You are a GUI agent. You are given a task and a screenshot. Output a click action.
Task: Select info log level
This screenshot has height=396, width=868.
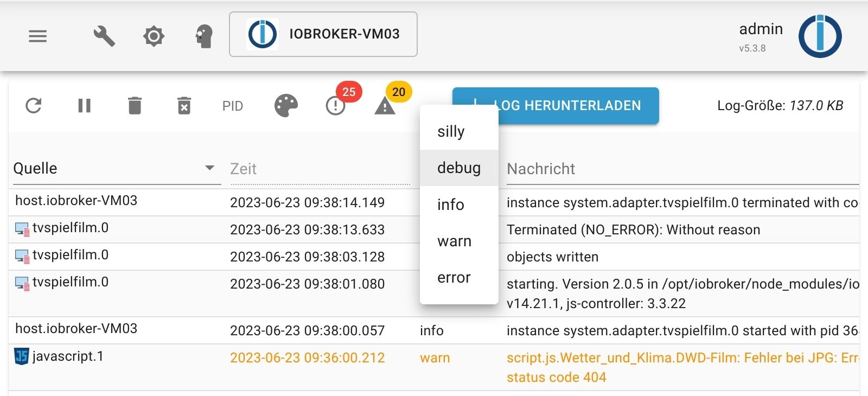point(459,205)
